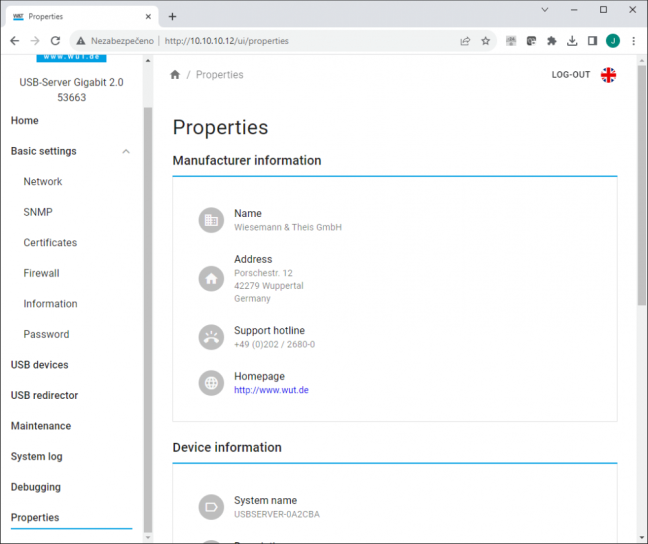Click the browser back arrow
This screenshot has height=544, width=648.
[x=14, y=41]
